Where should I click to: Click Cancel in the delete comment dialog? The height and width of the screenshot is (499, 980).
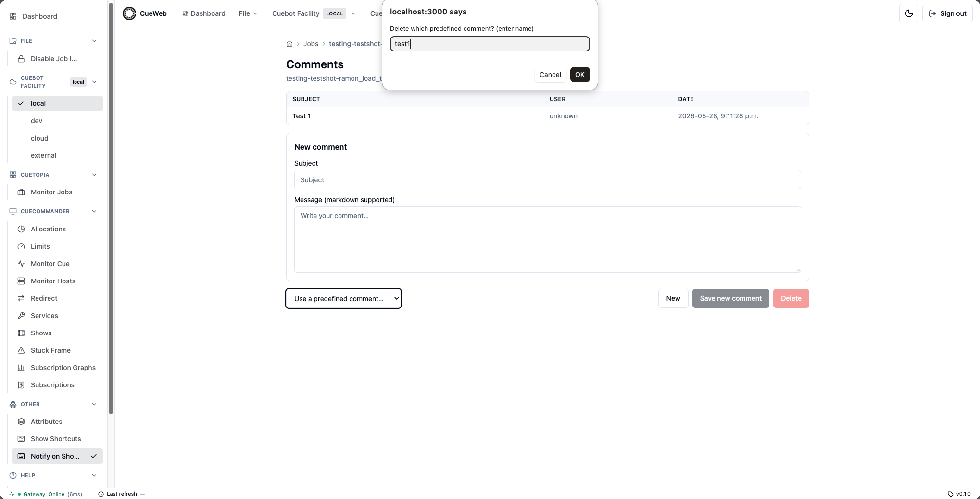(x=550, y=75)
